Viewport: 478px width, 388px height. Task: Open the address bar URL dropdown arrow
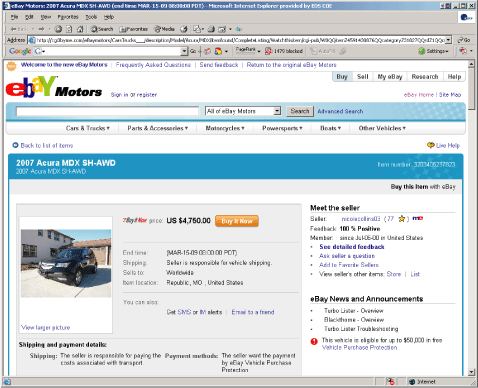coord(448,40)
